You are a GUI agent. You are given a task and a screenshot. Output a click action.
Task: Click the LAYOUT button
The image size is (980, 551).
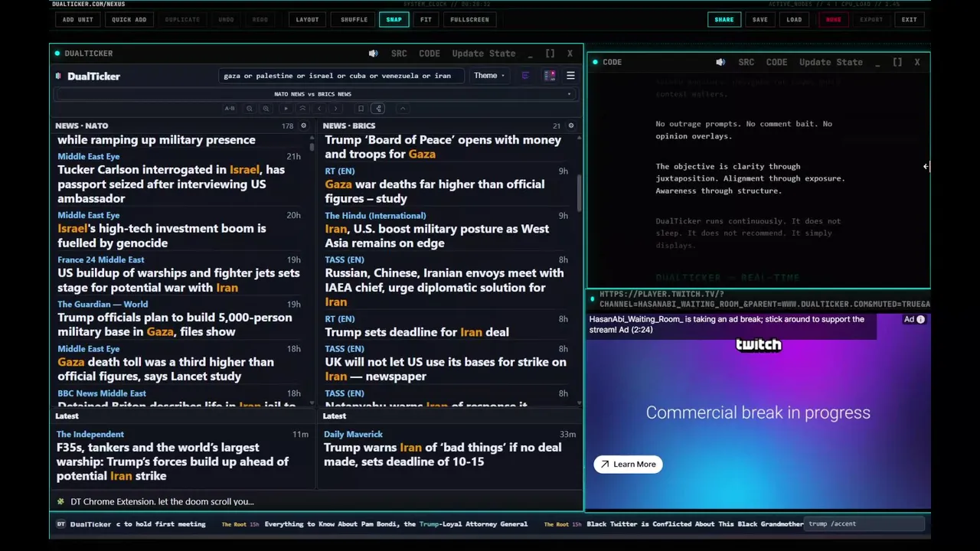click(x=307, y=19)
